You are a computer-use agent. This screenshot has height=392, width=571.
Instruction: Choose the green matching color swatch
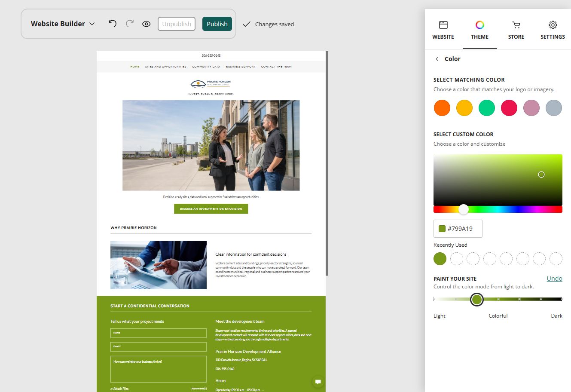487,108
